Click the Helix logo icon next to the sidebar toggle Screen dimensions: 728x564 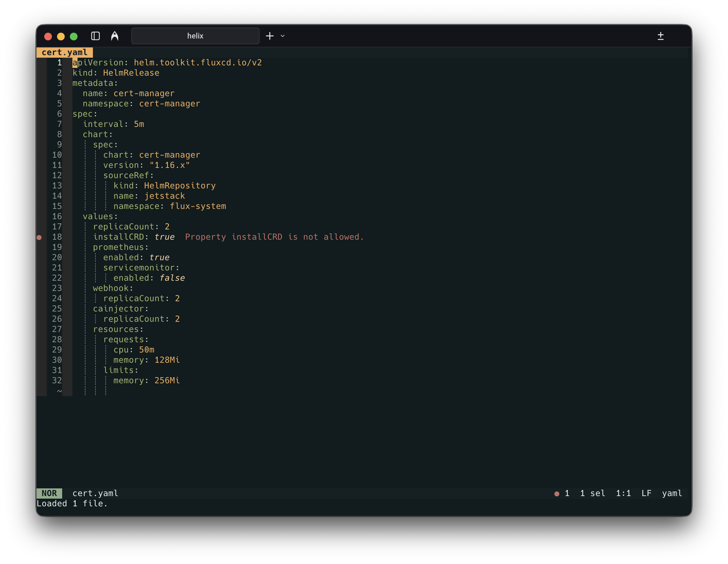(x=115, y=36)
